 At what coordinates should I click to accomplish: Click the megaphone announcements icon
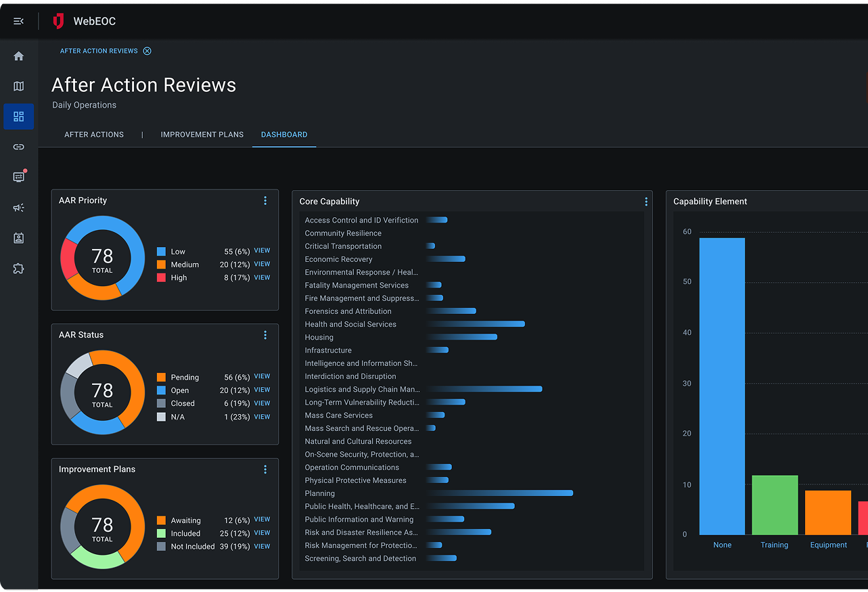coord(18,208)
